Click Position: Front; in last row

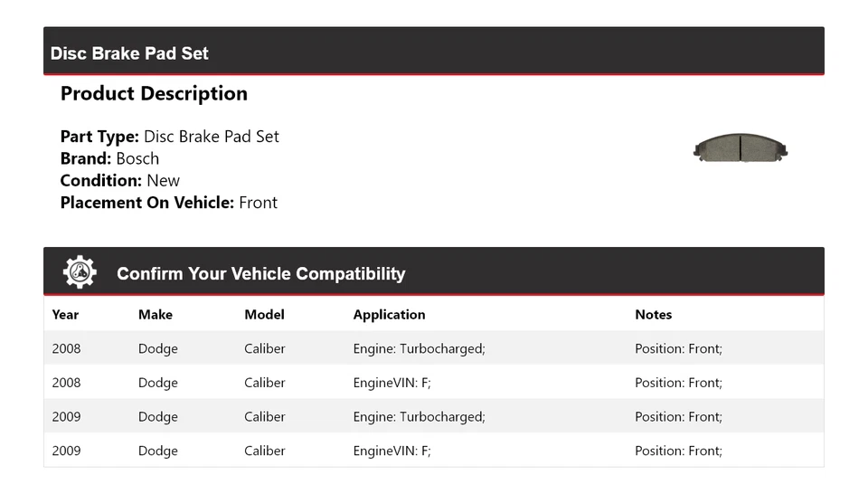[678, 451]
